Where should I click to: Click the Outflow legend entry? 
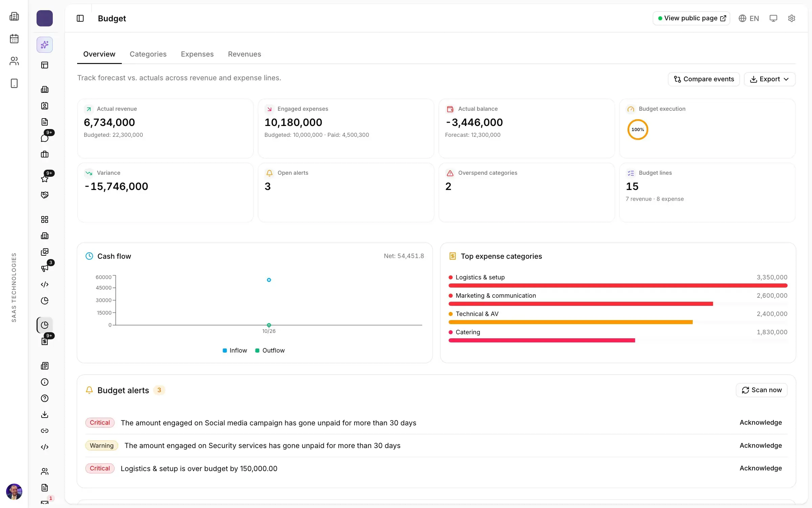click(270, 351)
